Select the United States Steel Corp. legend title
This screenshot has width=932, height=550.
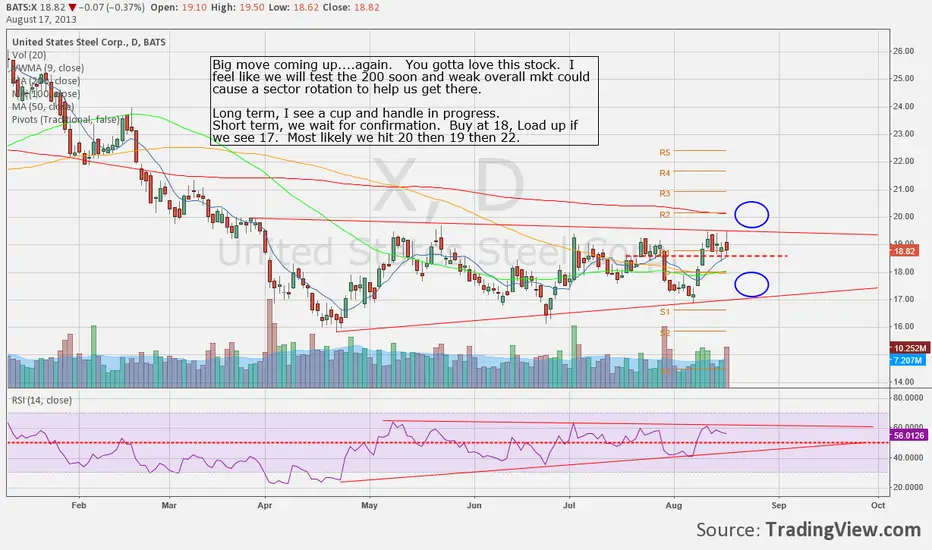click(x=89, y=42)
